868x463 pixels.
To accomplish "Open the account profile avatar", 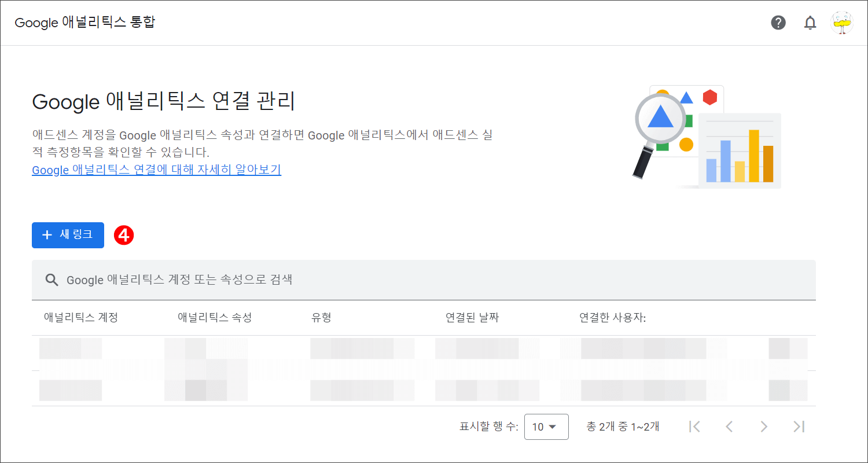I will point(842,23).
